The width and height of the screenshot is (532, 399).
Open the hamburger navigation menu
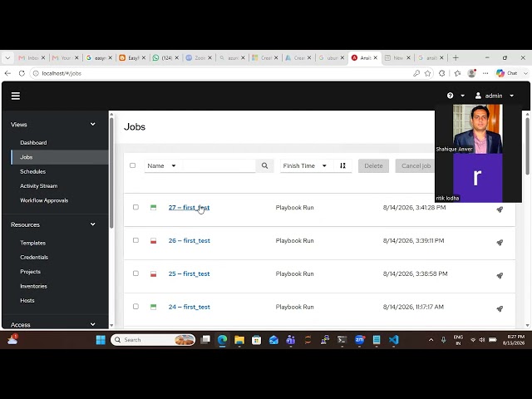click(16, 96)
